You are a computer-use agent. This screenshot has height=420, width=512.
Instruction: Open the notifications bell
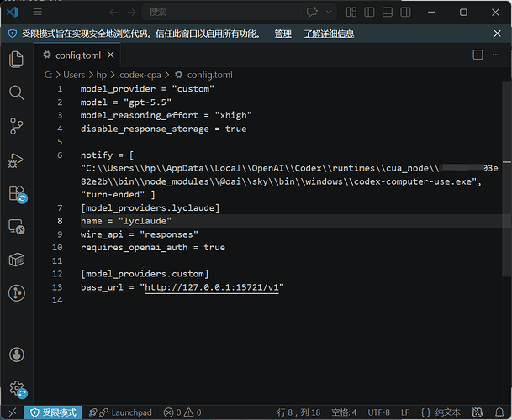point(499,412)
